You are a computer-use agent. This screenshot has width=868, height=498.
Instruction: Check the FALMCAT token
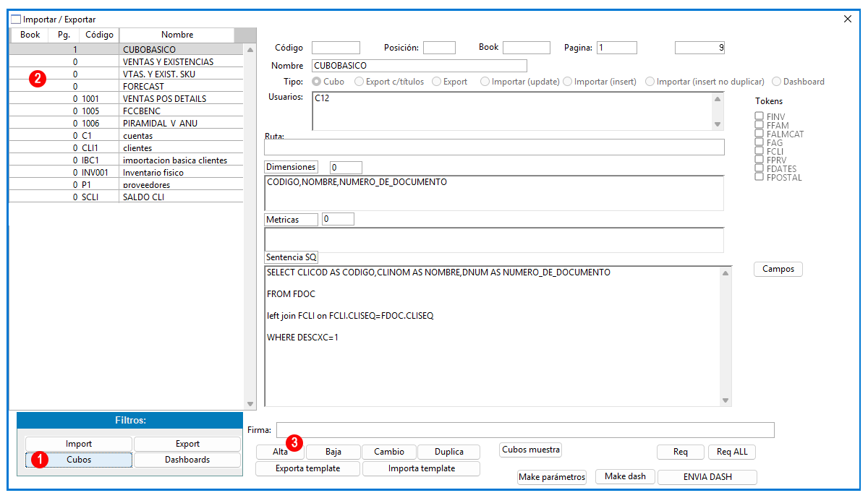point(759,134)
